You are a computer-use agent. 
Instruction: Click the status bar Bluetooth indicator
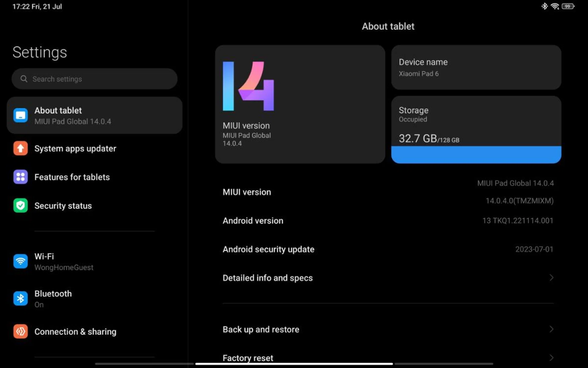[545, 6]
